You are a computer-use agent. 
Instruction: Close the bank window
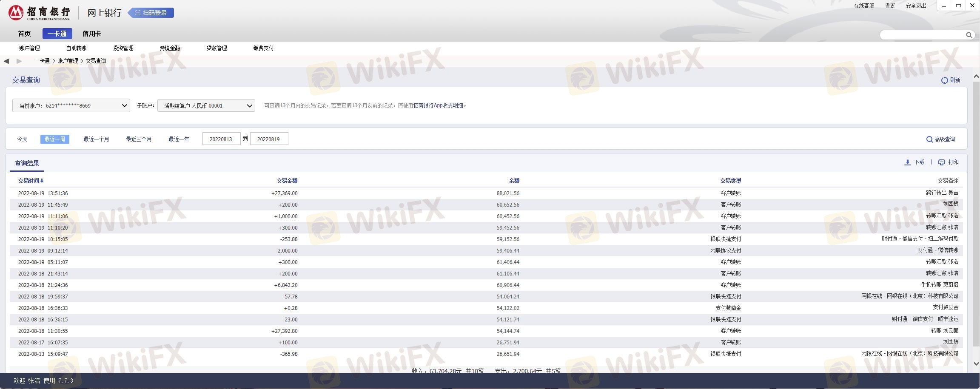click(972, 6)
